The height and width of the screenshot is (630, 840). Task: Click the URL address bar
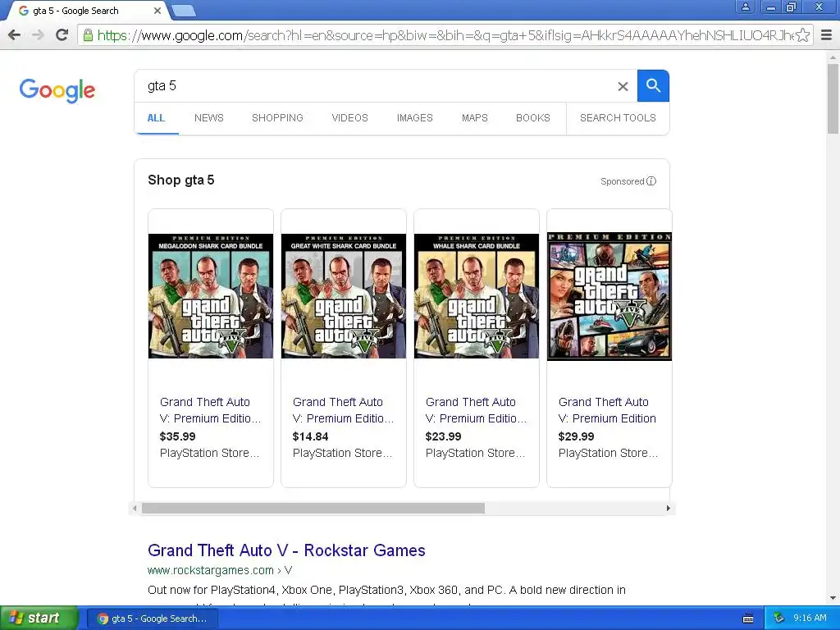445,35
